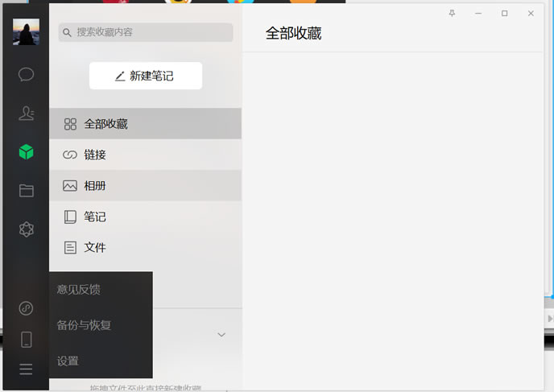Close the WeChat window

click(531, 14)
